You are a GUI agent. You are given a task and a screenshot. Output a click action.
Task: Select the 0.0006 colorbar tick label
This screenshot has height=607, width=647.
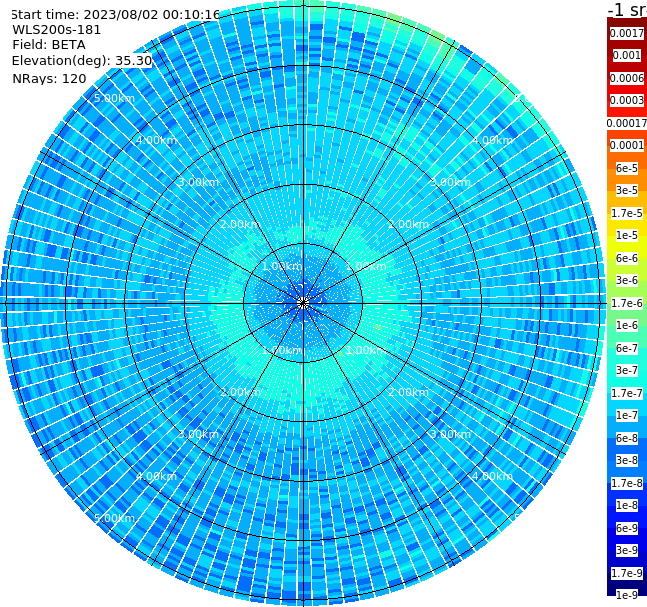[x=627, y=78]
